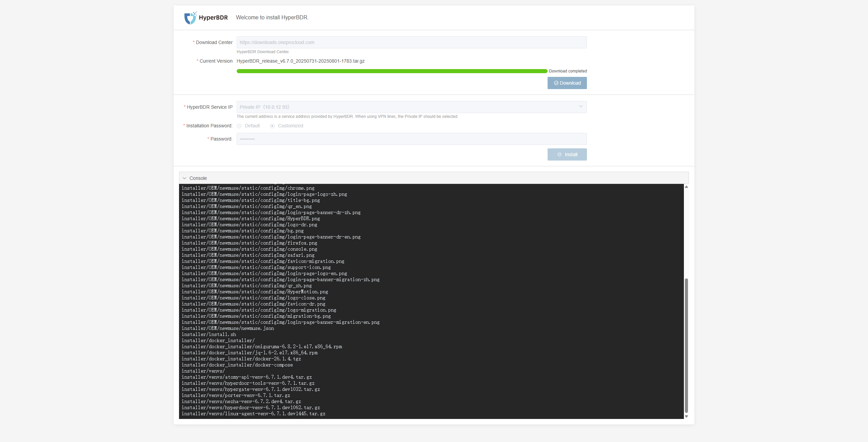868x442 pixels.
Task: Click console line installer/install.sh
Action: coord(209,334)
